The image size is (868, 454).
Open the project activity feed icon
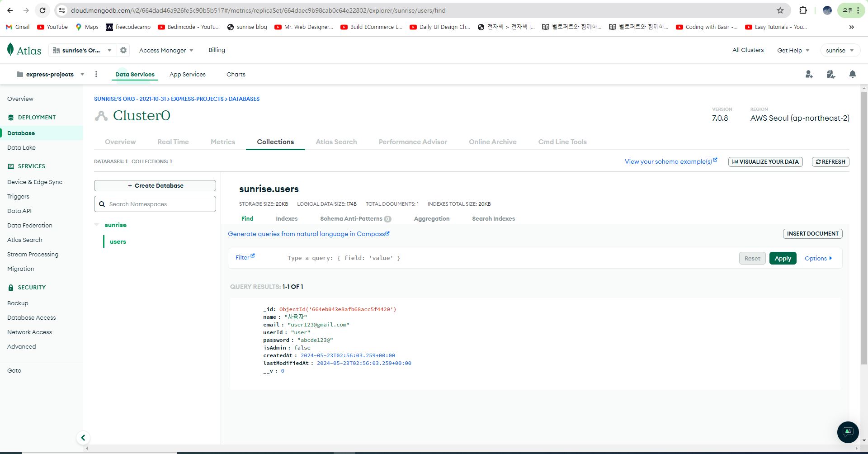tap(831, 74)
